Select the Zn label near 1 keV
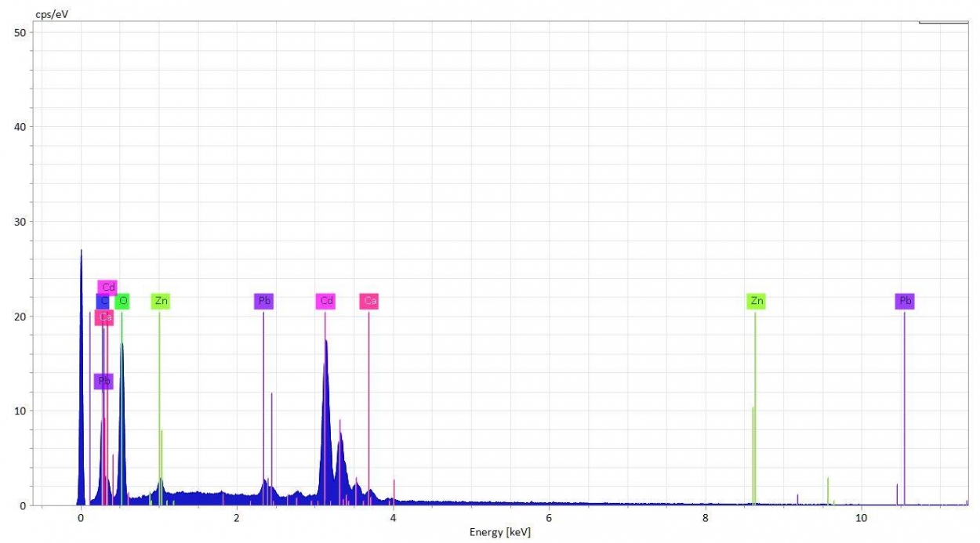Viewport: 980px width, 543px height. (x=160, y=301)
